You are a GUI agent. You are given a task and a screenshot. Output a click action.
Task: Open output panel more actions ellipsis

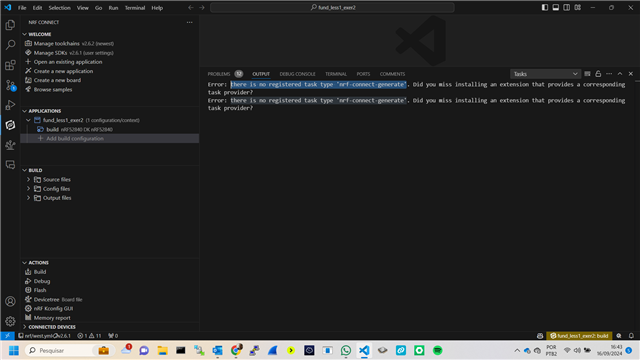(609, 74)
